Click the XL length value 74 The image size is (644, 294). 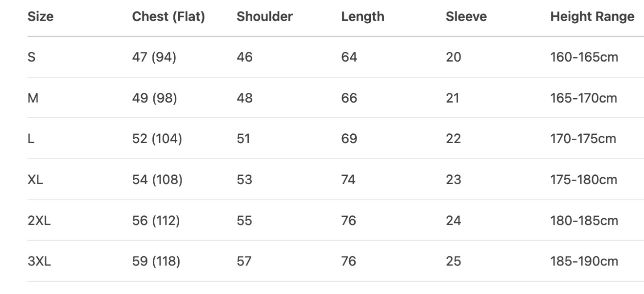point(348,180)
